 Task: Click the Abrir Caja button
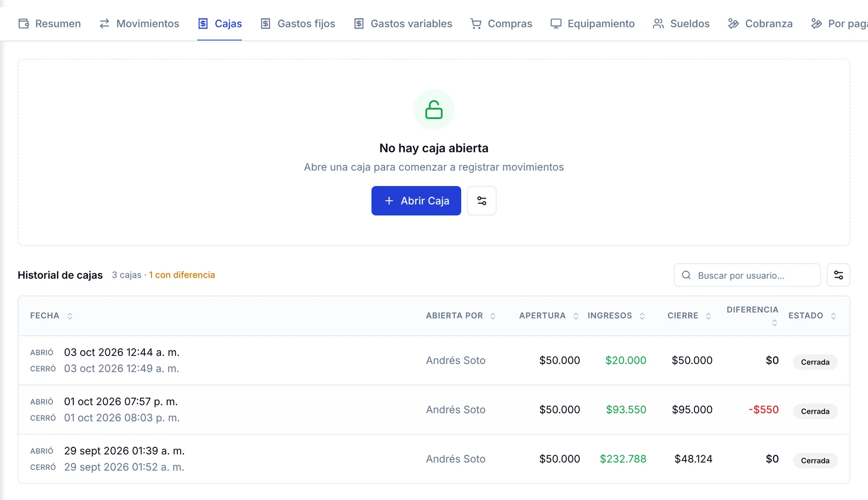[x=416, y=201]
